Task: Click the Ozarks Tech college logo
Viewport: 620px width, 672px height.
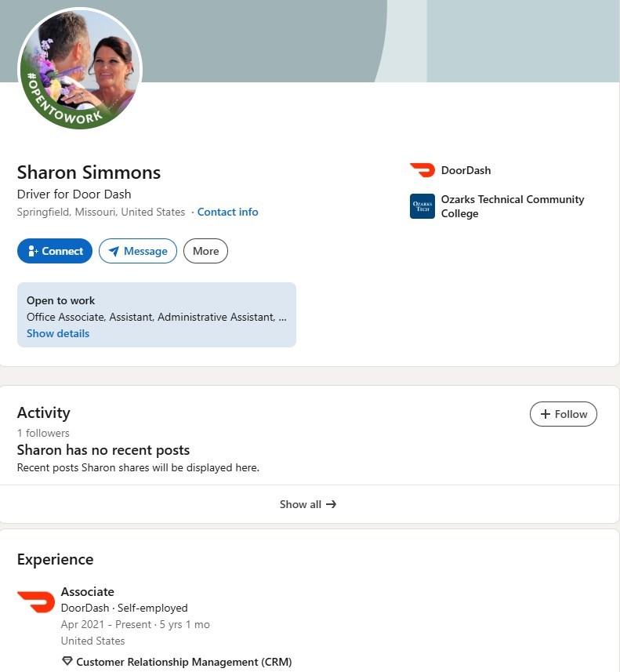Action: tap(422, 206)
